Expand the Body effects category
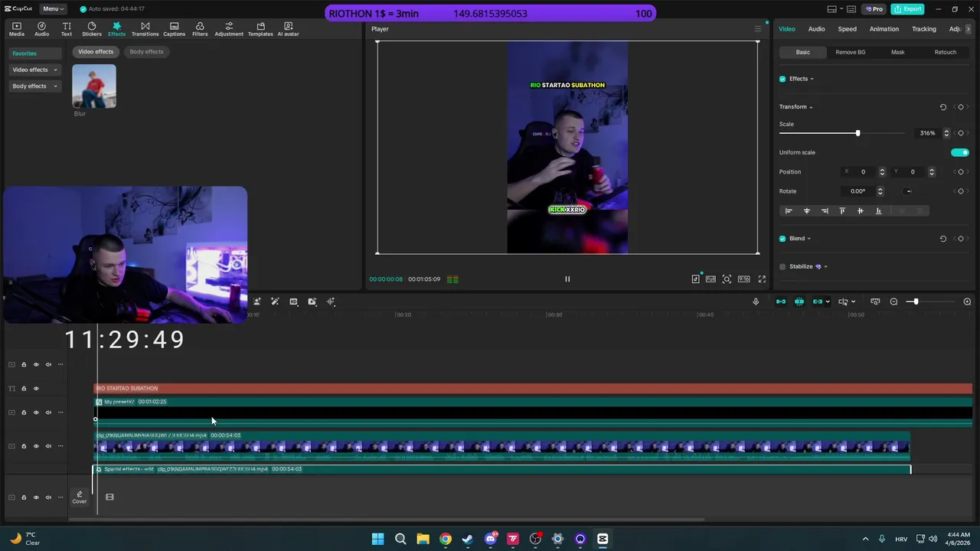This screenshot has height=551, width=980. tap(34, 86)
